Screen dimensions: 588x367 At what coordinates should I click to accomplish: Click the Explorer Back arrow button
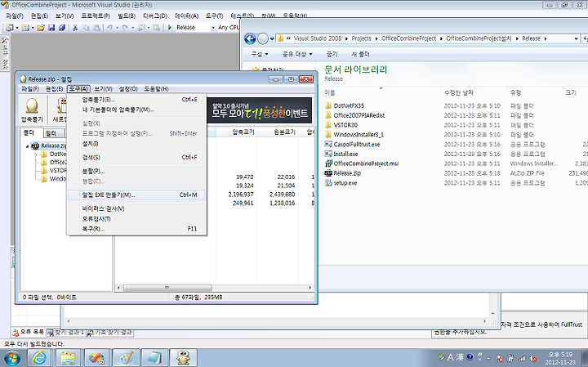[250, 38]
